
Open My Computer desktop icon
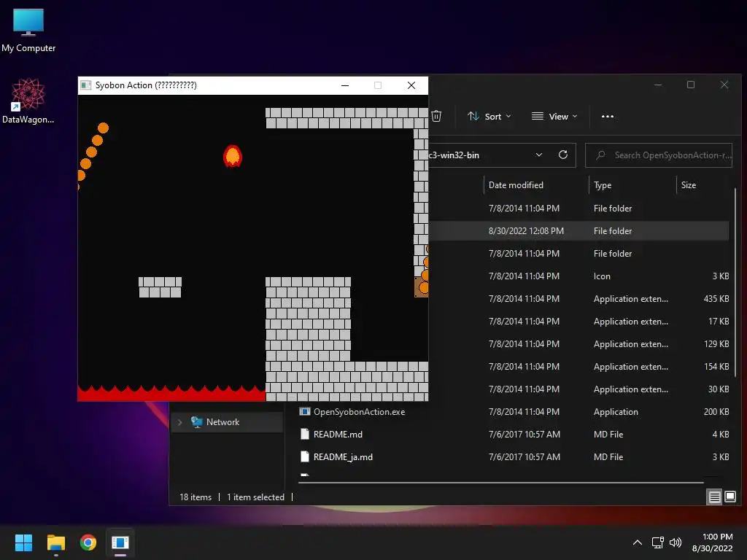pos(28,31)
